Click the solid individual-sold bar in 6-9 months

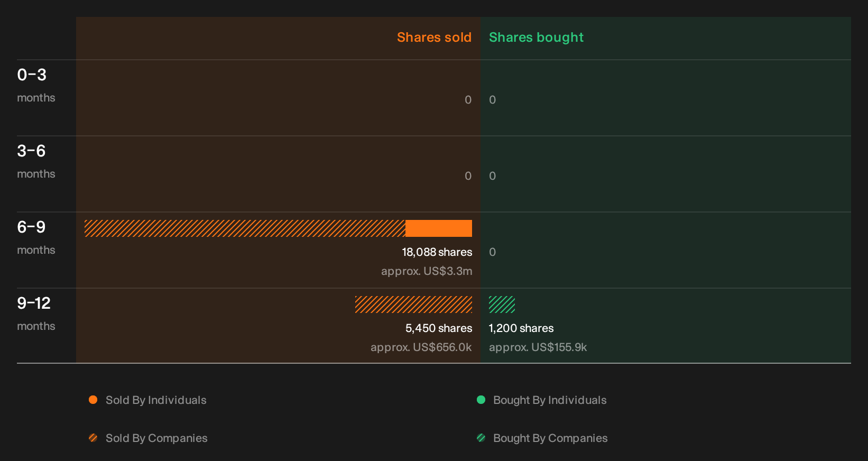pyautogui.click(x=439, y=228)
